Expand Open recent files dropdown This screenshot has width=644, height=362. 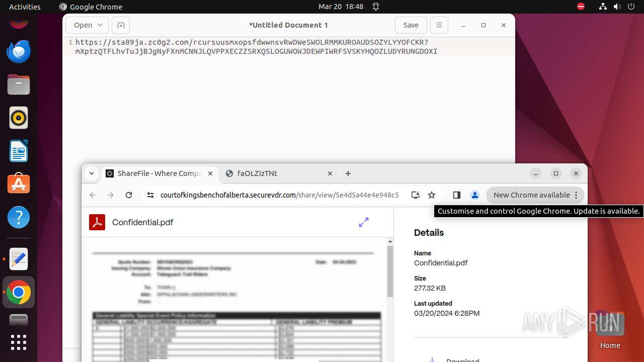click(x=100, y=25)
